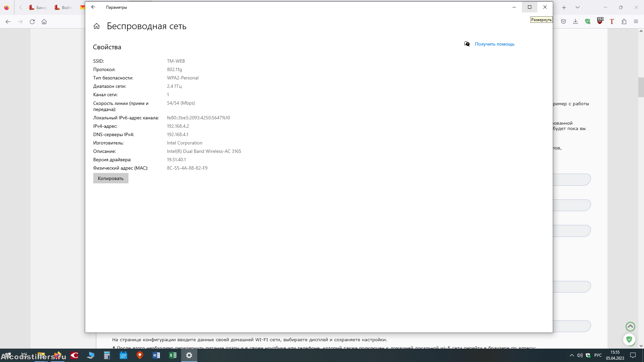
Task: Click the Settings gear in the taskbar
Action: (189, 355)
